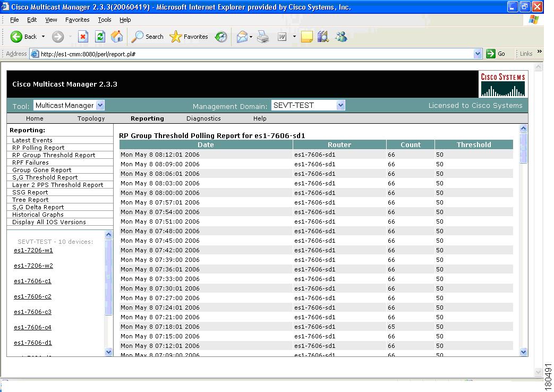Open the browser Help menu
This screenshot has width=554, height=392.
[x=125, y=20]
